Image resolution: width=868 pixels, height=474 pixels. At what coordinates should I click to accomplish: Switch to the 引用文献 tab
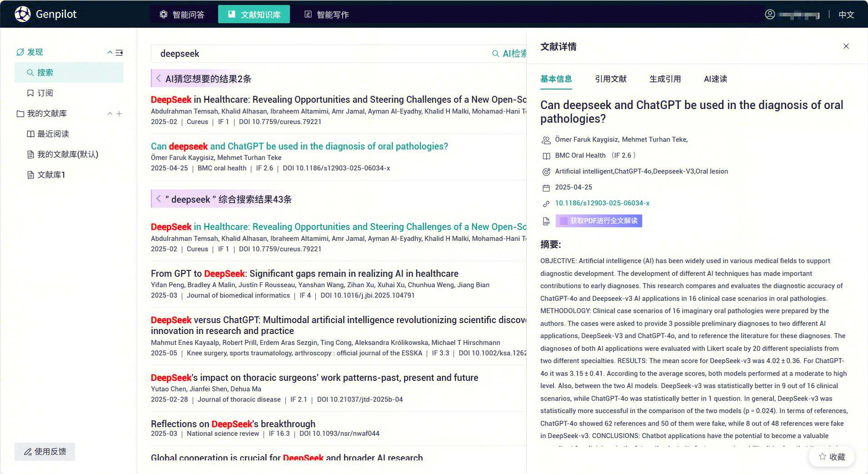[x=611, y=79]
